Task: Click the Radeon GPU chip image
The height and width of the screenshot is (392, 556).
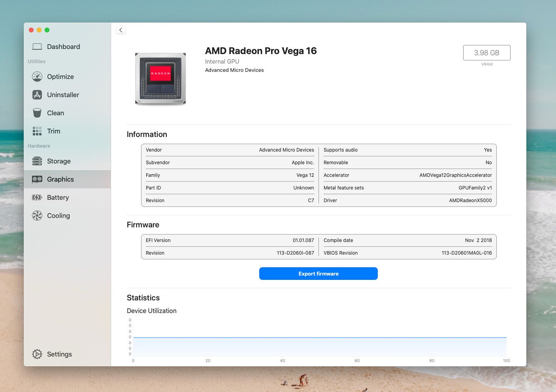Action: tap(160, 79)
